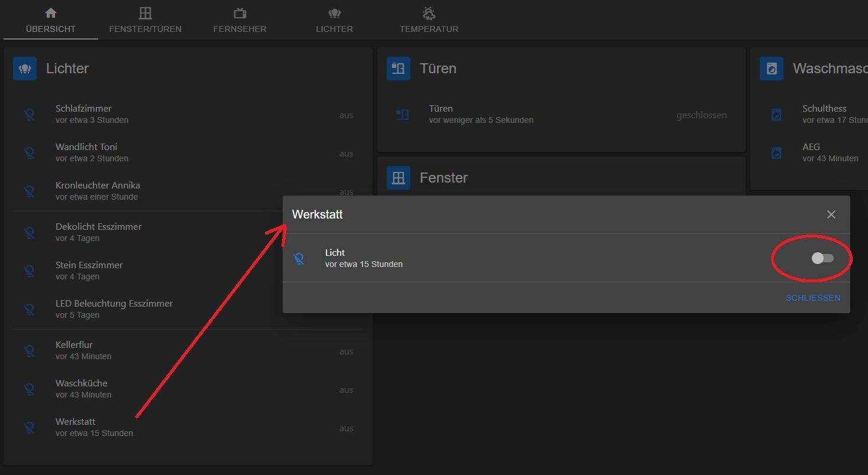The image size is (868, 475).
Task: Click the Schlafzimmer light icon
Action: pos(29,115)
